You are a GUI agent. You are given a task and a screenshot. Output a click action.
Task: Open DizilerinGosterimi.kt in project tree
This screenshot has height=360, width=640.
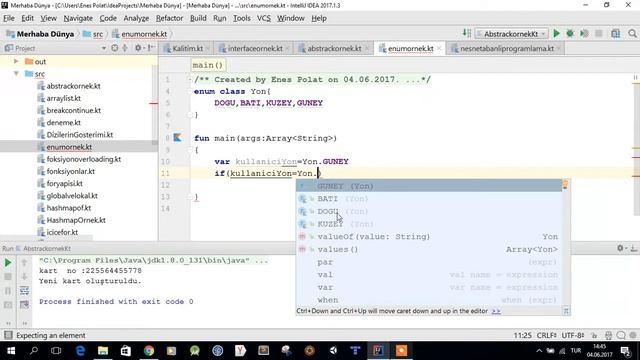click(x=80, y=135)
